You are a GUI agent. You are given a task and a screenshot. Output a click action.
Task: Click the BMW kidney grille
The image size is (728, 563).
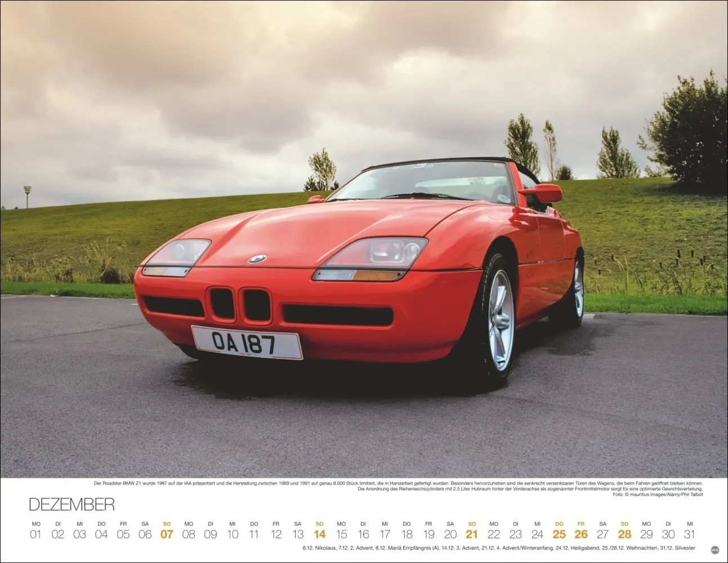(239, 304)
